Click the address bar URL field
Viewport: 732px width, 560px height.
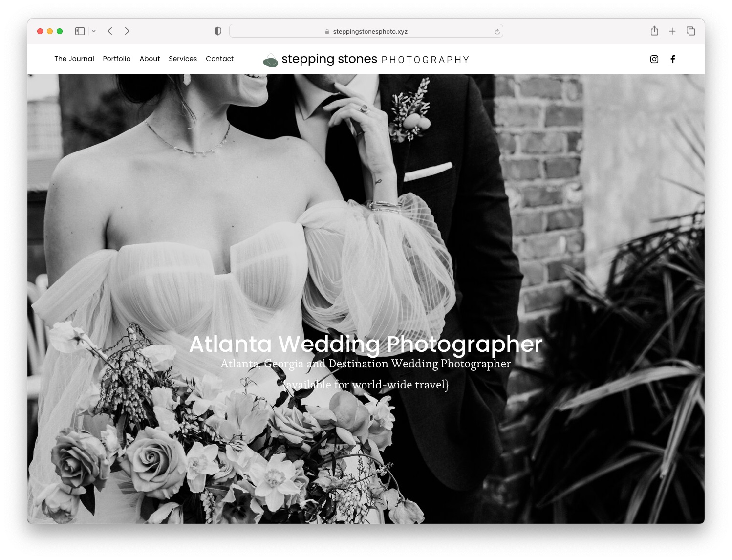click(366, 31)
